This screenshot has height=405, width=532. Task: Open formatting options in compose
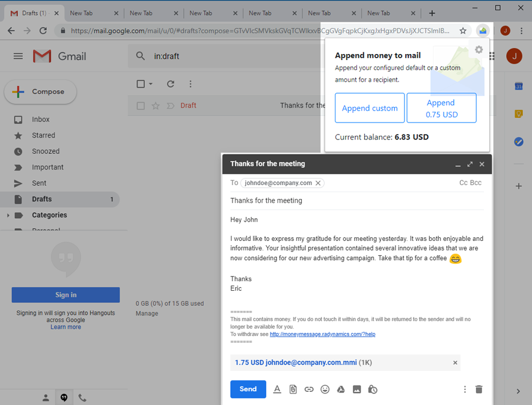tap(277, 389)
